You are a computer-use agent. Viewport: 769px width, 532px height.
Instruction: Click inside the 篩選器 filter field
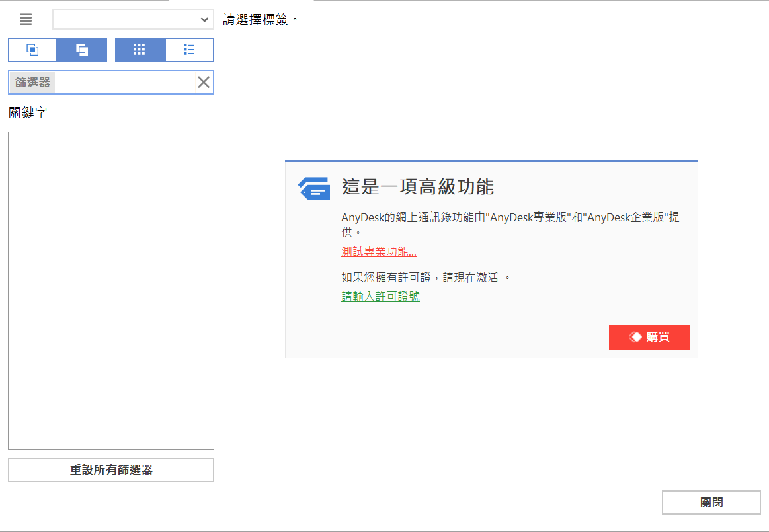(111, 83)
